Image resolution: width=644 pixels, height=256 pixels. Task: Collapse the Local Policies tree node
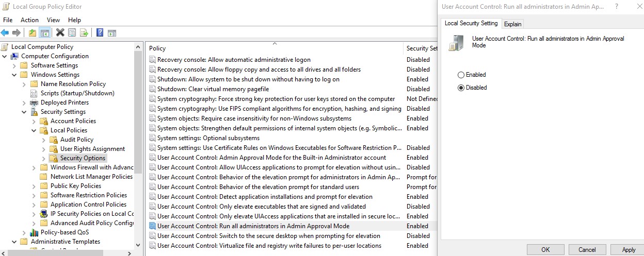[x=34, y=130]
